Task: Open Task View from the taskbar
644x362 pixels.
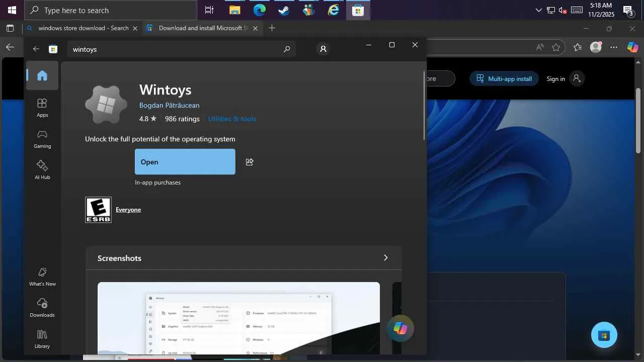Action: pos(209,10)
